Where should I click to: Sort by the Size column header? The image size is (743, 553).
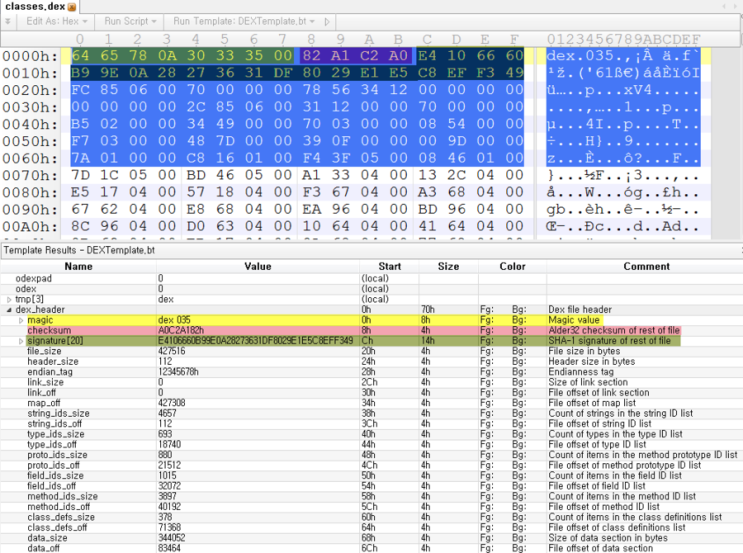448,266
